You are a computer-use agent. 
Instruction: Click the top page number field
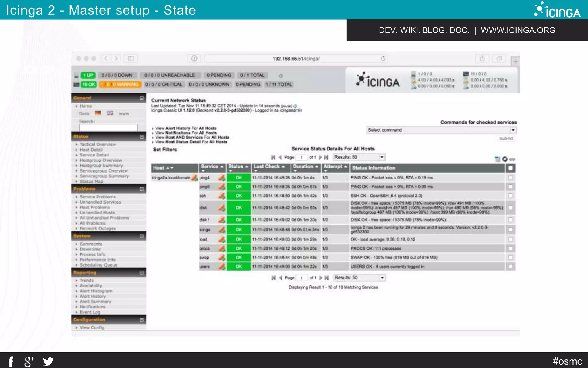click(301, 157)
